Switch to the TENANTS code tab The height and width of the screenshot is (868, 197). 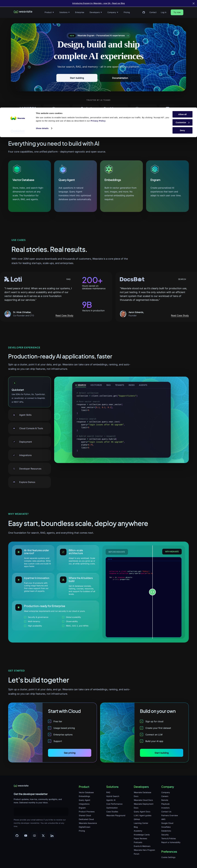pyautogui.click(x=119, y=385)
